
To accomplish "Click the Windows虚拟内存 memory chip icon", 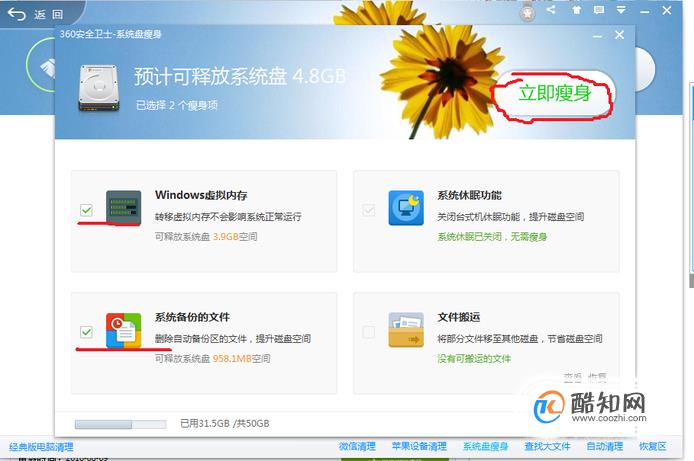I will (x=123, y=208).
